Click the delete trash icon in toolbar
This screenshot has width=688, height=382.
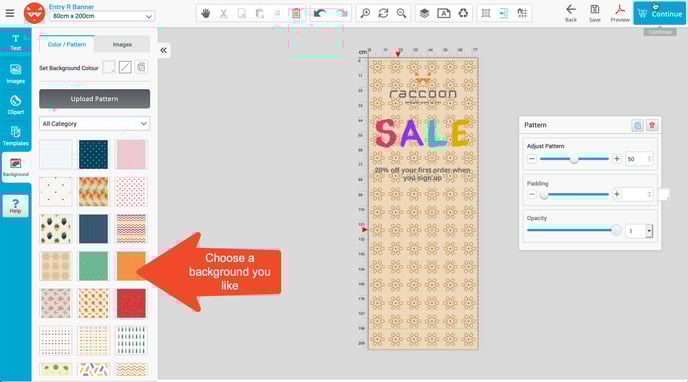pyautogui.click(x=296, y=14)
